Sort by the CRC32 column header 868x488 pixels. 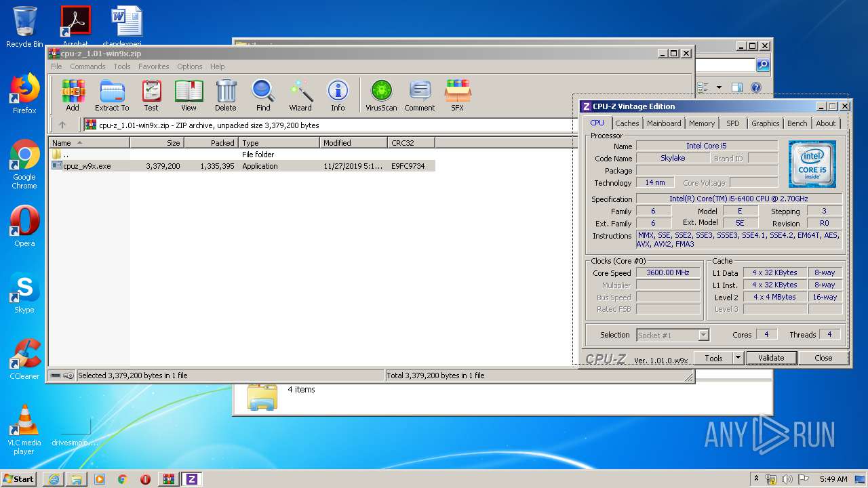tap(412, 143)
